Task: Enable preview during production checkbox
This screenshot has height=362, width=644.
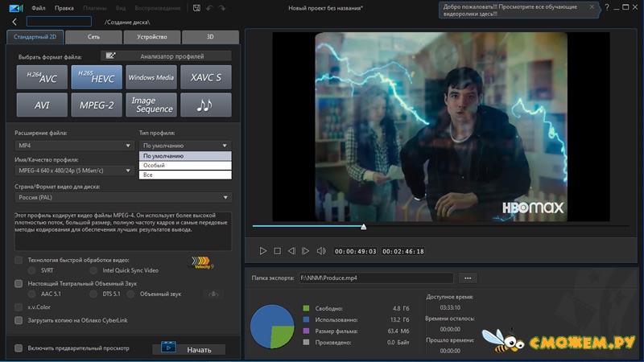Action: pos(19,348)
